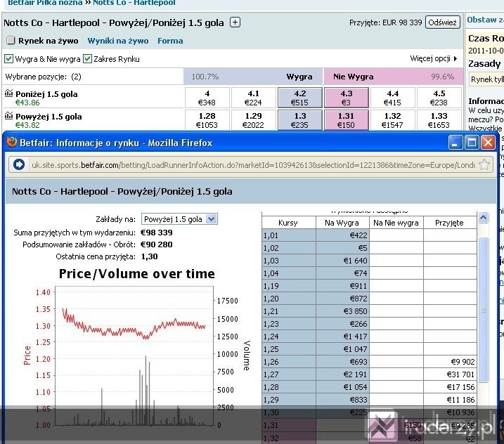The height and width of the screenshot is (444, 504).
Task: Click the address bar URL field
Action: coord(252,165)
